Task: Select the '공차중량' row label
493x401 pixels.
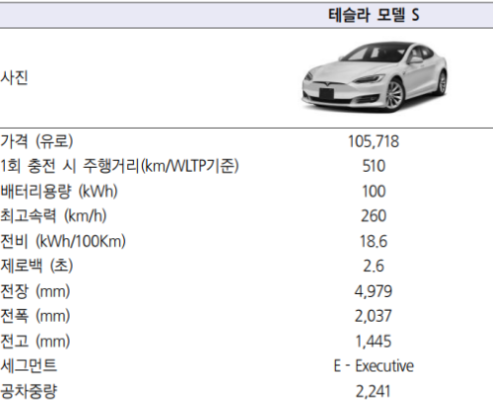Action: coord(29,391)
